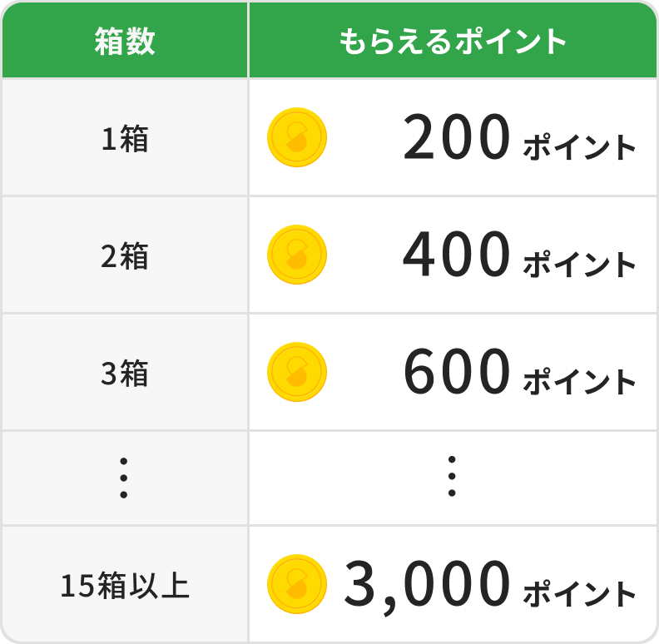This screenshot has width=659, height=644.
Task: Click the 3,000 points value
Action: point(427,586)
